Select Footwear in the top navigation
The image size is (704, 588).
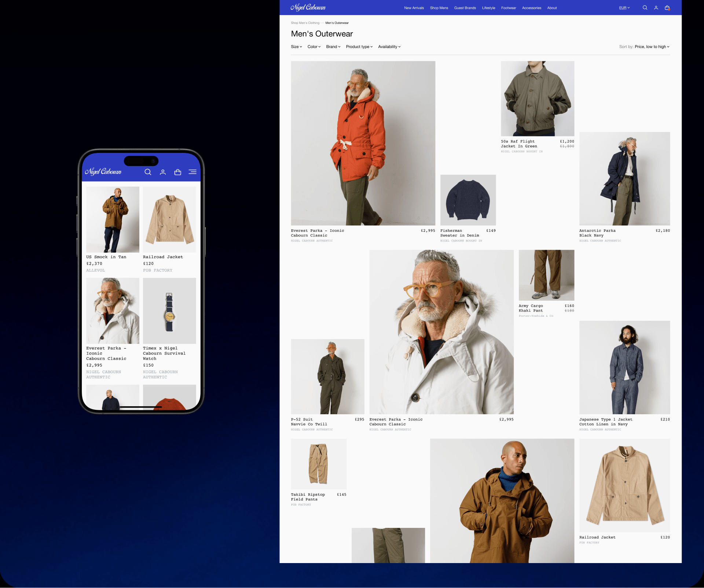pyautogui.click(x=509, y=8)
